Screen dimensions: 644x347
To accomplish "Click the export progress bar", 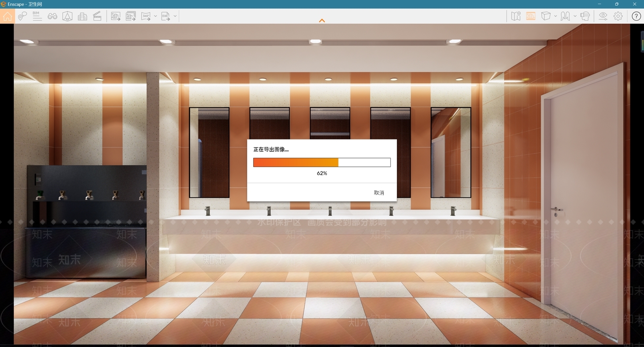I will point(322,162).
